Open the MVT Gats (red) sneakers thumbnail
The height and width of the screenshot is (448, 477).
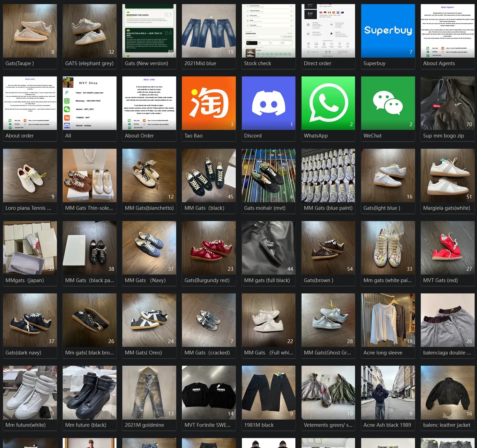click(x=448, y=248)
